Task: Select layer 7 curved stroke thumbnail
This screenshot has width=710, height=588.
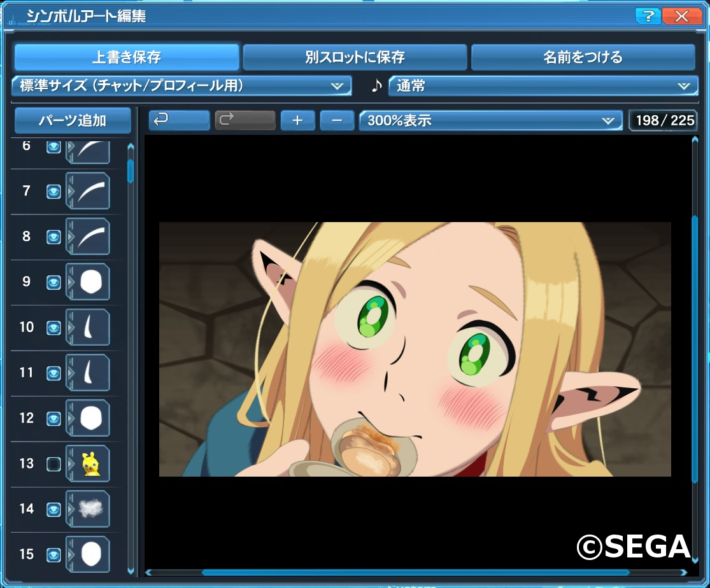Action: tap(89, 191)
